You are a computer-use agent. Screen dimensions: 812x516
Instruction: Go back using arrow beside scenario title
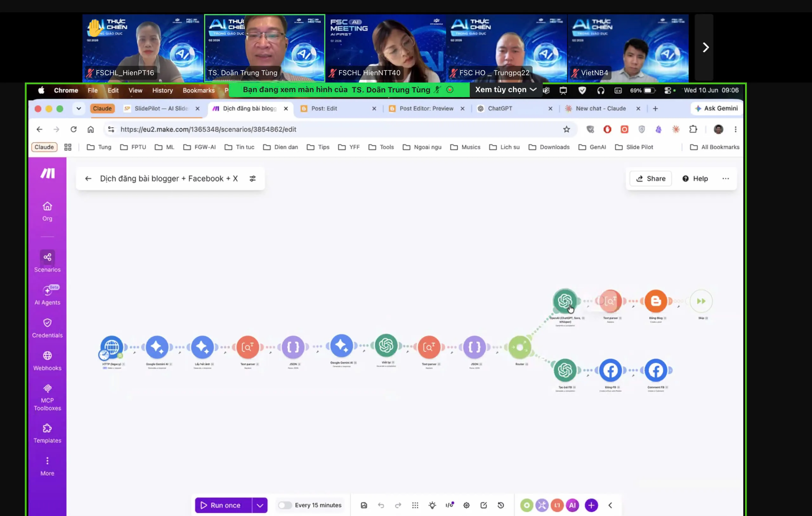pyautogui.click(x=88, y=179)
